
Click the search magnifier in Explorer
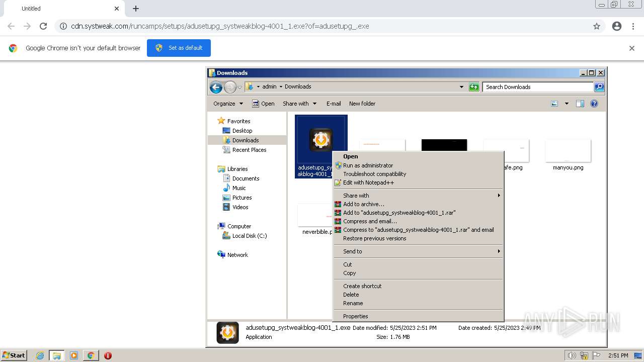[x=599, y=87]
